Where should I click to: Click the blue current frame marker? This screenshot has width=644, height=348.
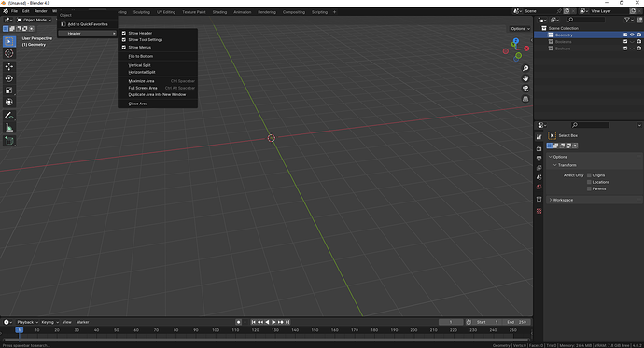[19, 330]
